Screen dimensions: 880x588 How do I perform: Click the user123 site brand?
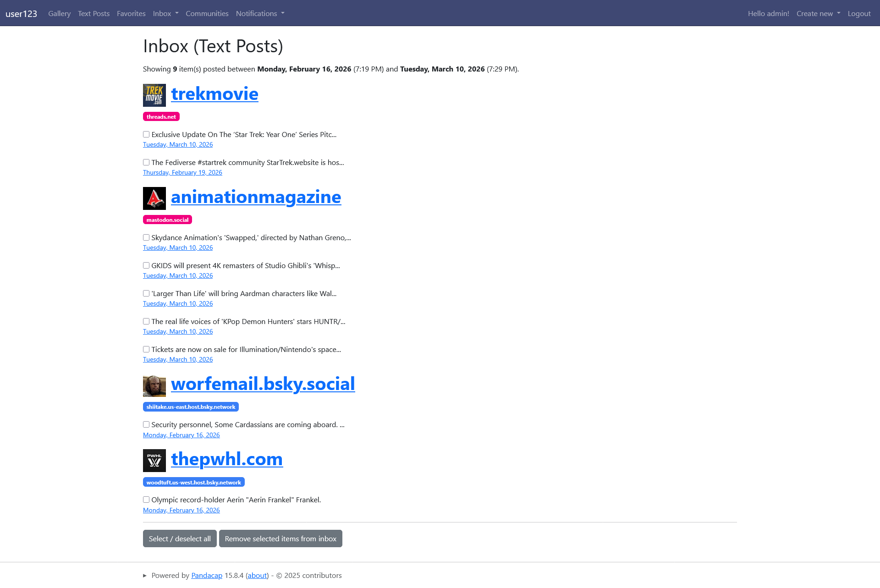pyautogui.click(x=21, y=13)
